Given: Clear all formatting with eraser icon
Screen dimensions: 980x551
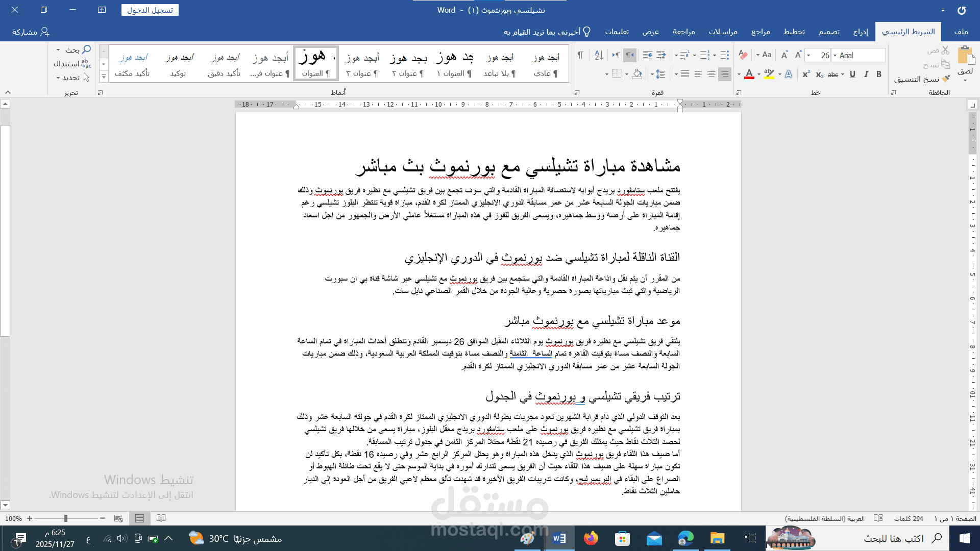Looking at the screenshot, I should pos(743,55).
